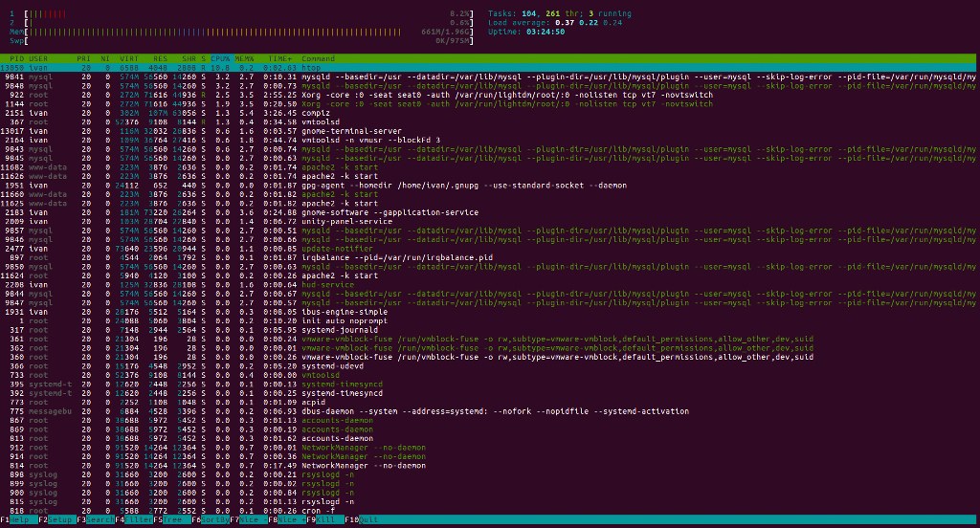Screen dimensions: 980x528
Task: Click F10 Quit in the bottom bar
Action: (363, 520)
